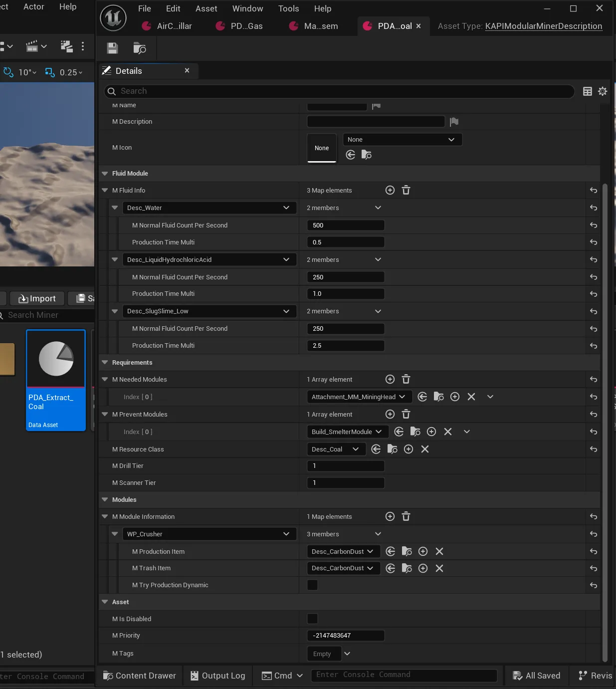Open the Desc_LiquidHydrochloricAcid key dropdown
Viewport: 616px width, 689px height.
tap(209, 259)
